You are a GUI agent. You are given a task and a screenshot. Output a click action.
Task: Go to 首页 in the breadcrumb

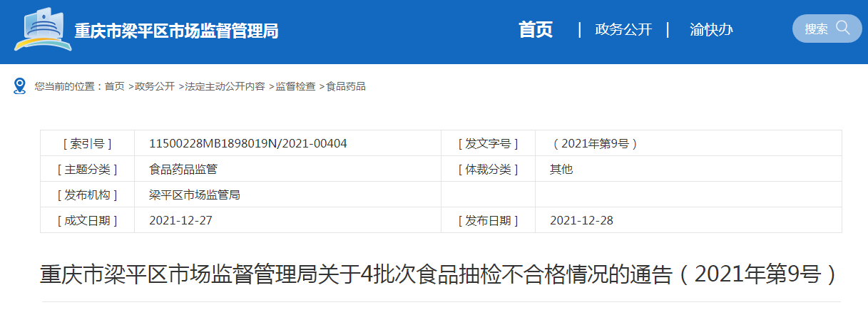(x=114, y=86)
